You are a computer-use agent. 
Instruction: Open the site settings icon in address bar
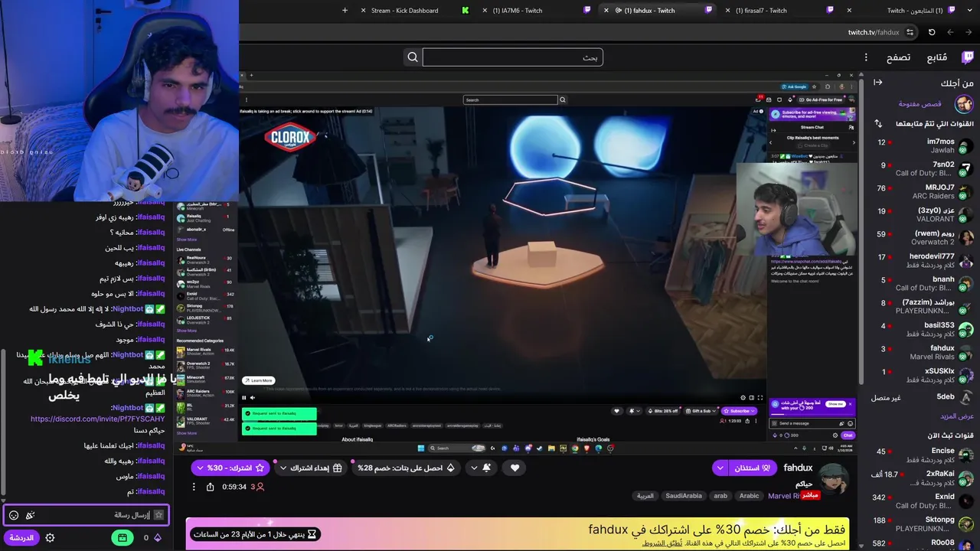[x=910, y=32]
